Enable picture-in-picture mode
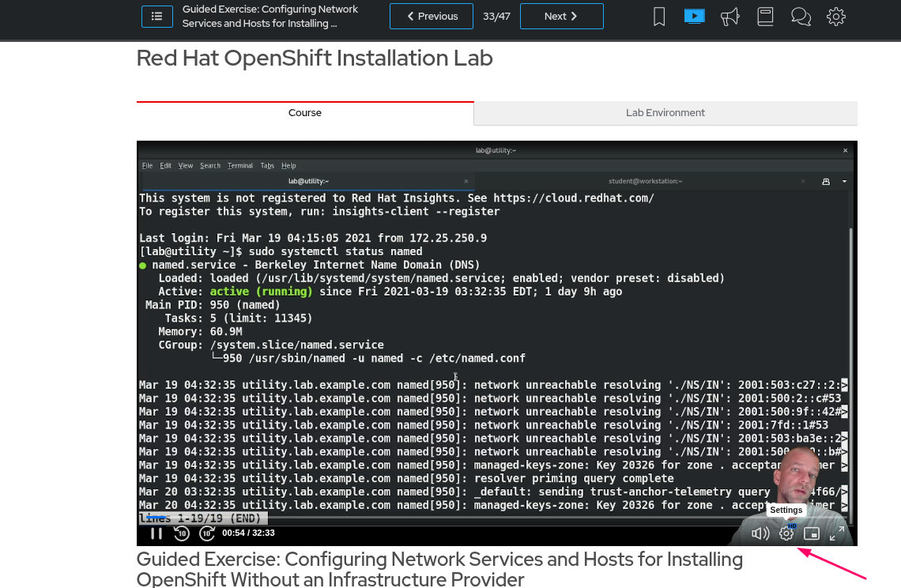The image size is (901, 588). [812, 533]
